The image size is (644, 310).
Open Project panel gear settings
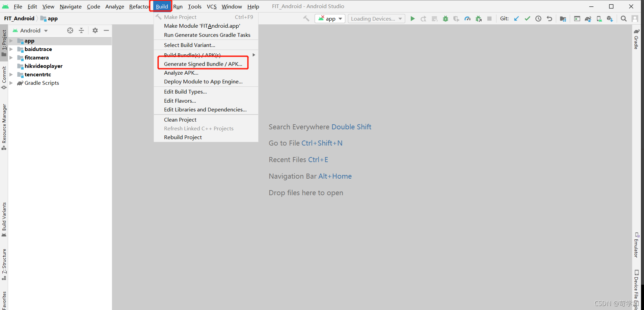[95, 30]
